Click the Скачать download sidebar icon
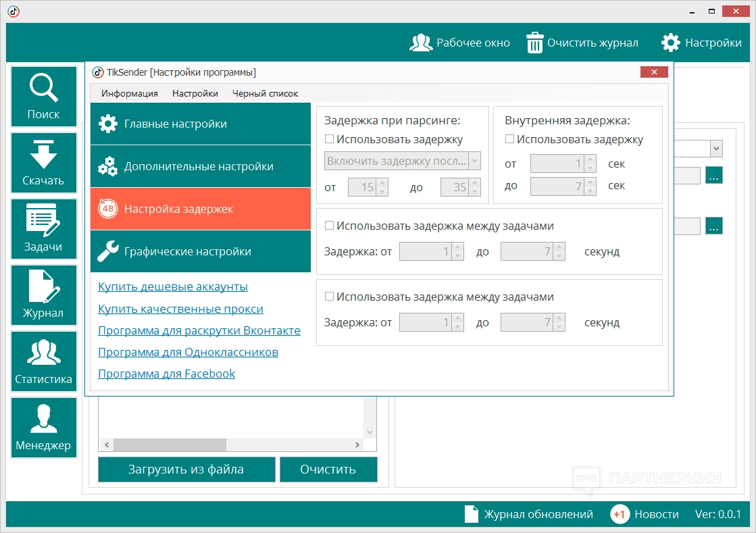The image size is (756, 533). pyautogui.click(x=43, y=163)
